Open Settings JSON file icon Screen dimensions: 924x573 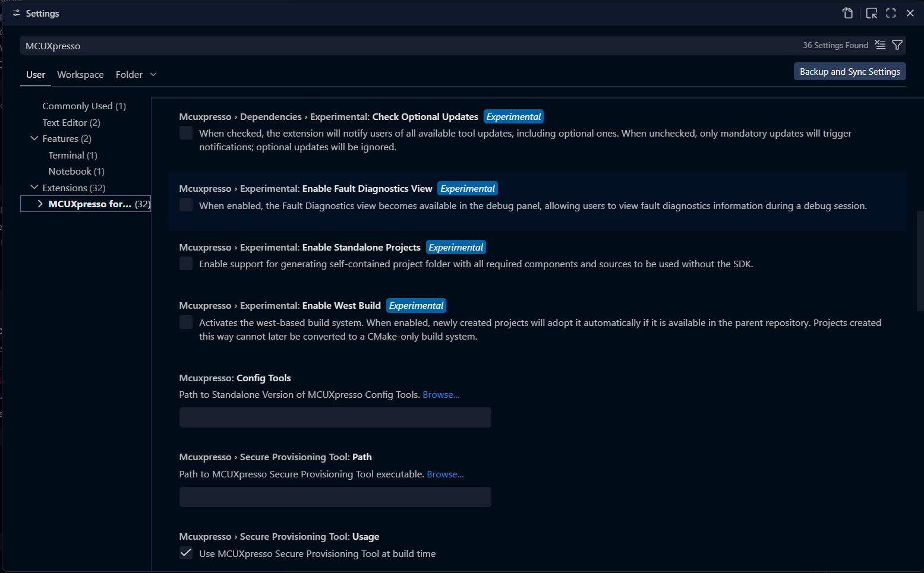(x=848, y=13)
